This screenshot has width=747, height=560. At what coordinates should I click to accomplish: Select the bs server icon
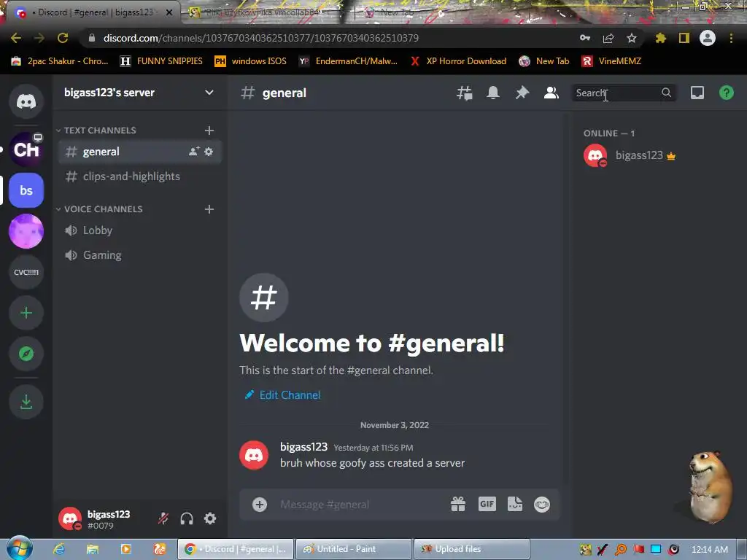click(x=26, y=190)
